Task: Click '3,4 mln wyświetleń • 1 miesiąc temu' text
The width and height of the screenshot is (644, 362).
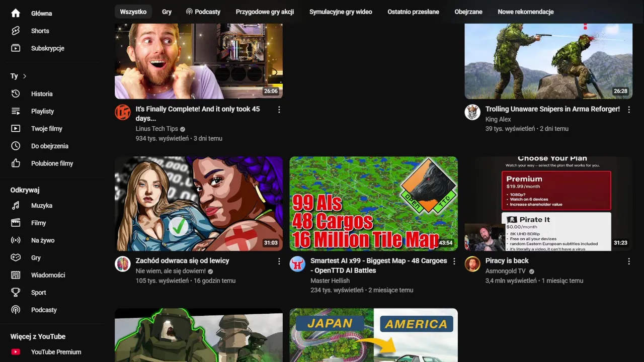Action: coord(534,281)
